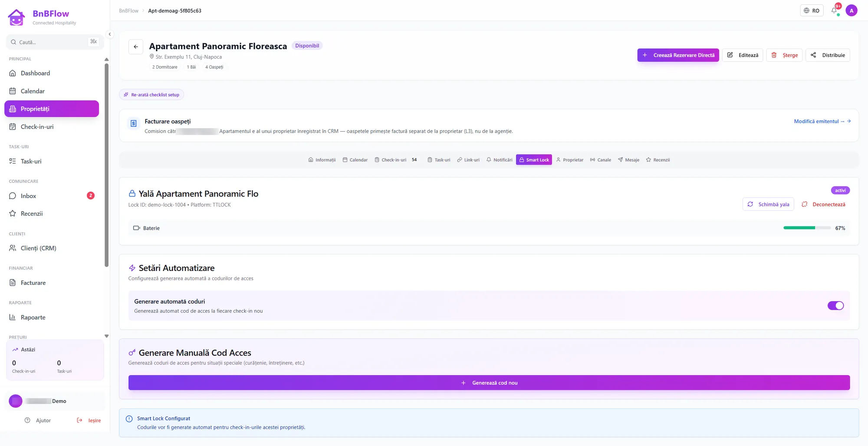Viewport: 868px width, 446px height.
Task: Click Re-arată checklist setup chip
Action: pos(151,95)
